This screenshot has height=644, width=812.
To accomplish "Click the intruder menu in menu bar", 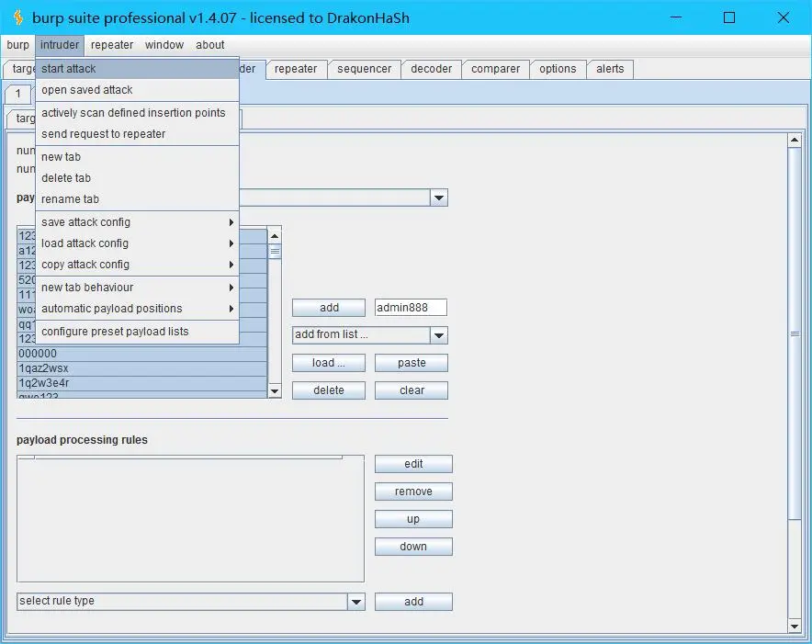I will [60, 45].
